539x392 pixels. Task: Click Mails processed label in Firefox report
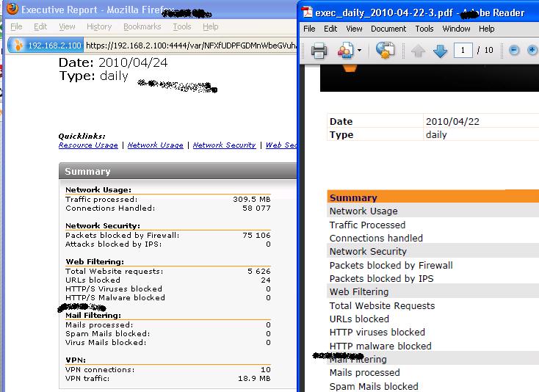pos(99,325)
